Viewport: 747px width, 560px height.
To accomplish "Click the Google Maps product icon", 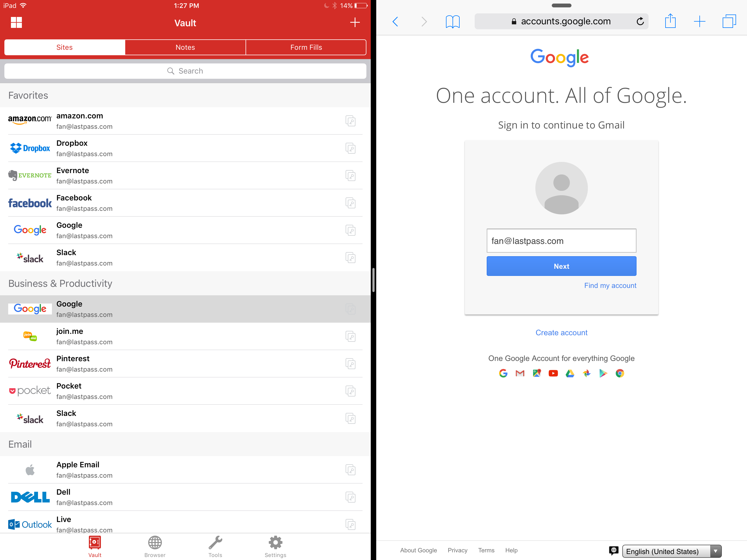I will (537, 373).
